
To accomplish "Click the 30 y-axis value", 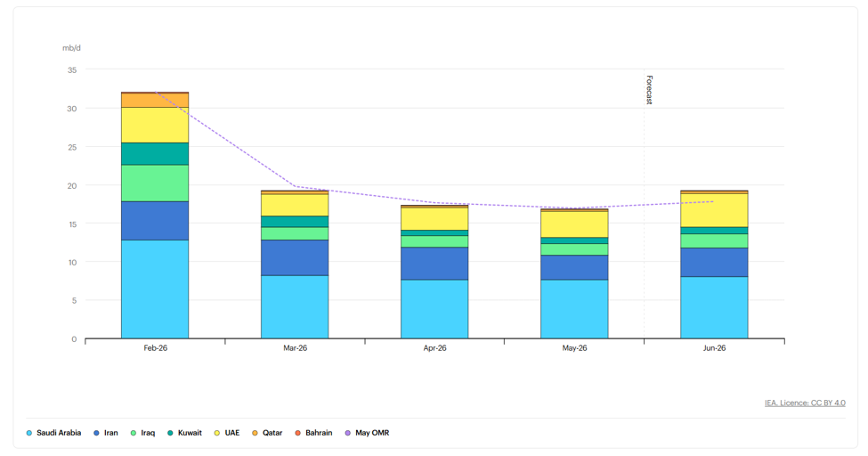I will coord(72,109).
